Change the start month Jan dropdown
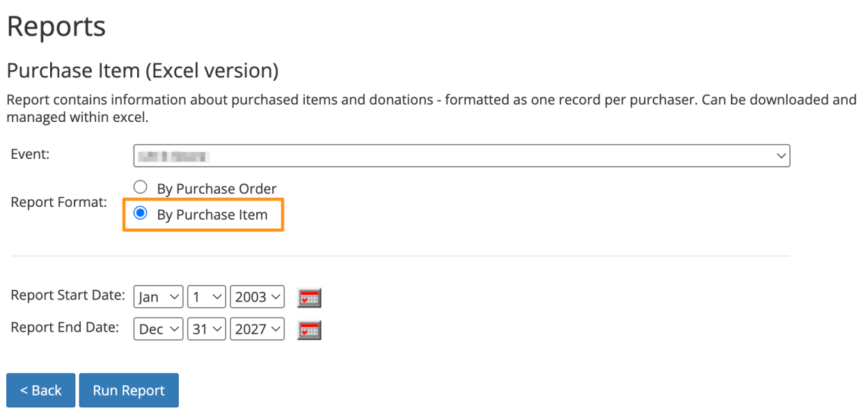This screenshot has width=868, height=418. pos(158,297)
